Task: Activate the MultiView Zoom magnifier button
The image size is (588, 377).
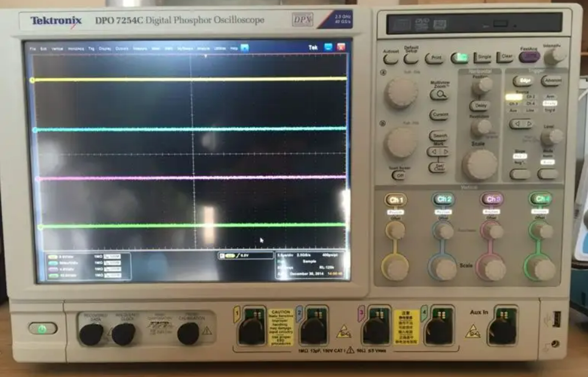Action: tap(440, 95)
